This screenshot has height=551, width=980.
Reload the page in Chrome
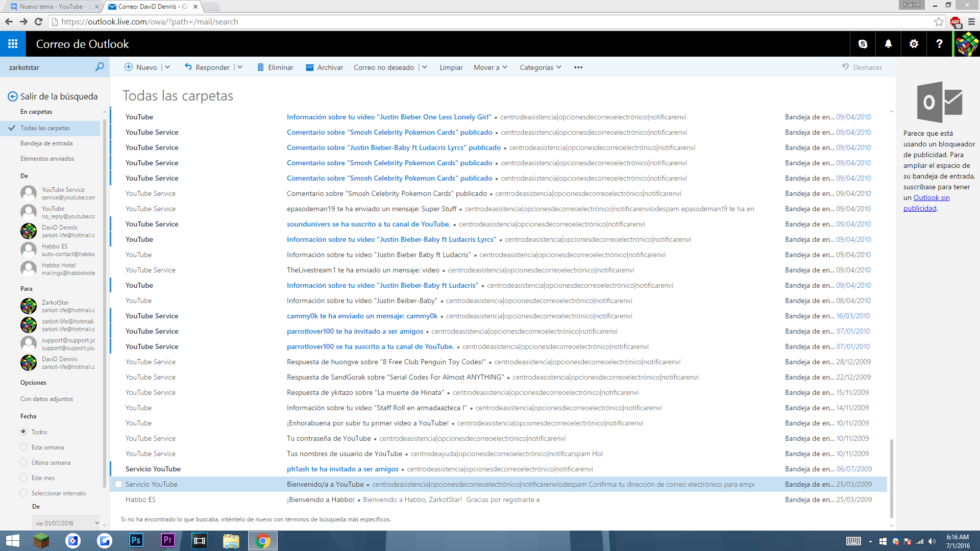[38, 21]
